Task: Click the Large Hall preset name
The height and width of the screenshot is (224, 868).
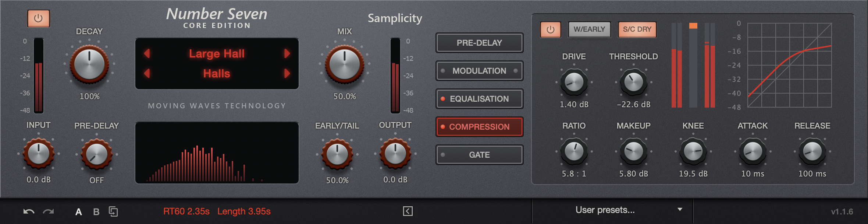Action: pyautogui.click(x=217, y=54)
